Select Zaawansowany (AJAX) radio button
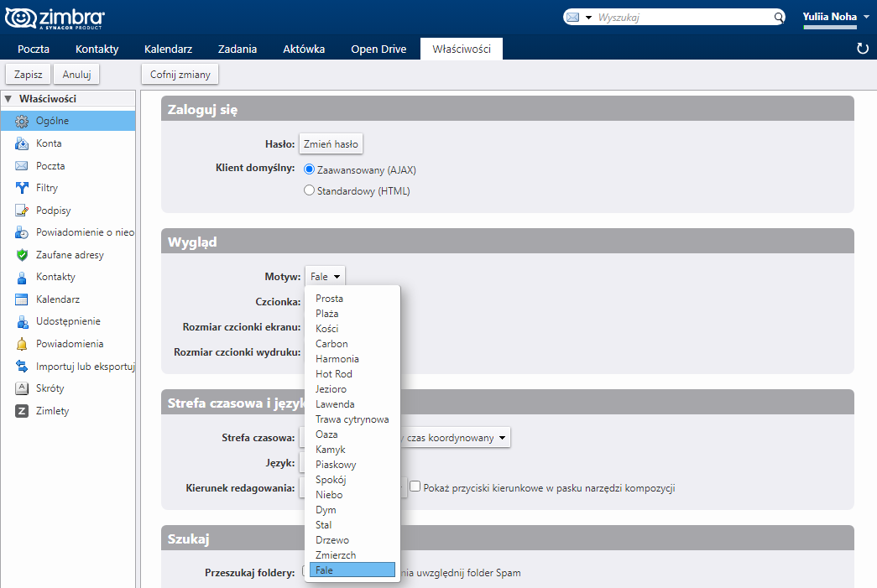This screenshot has height=588, width=877. click(309, 169)
